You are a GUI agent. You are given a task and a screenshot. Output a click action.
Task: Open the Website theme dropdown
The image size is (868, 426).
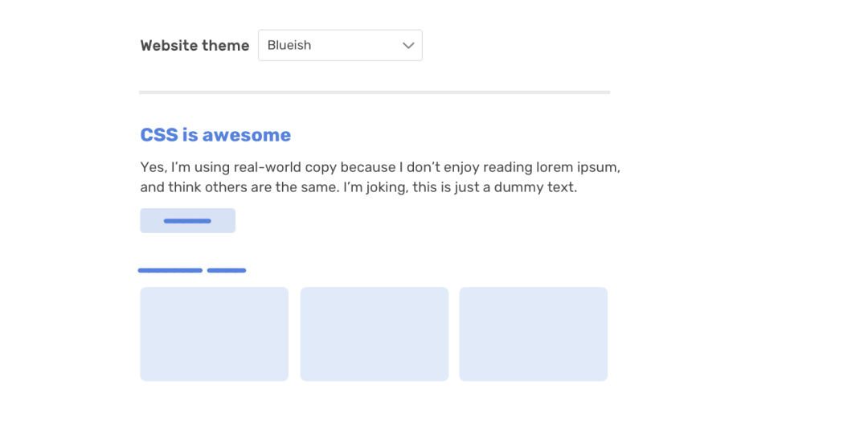coord(340,46)
